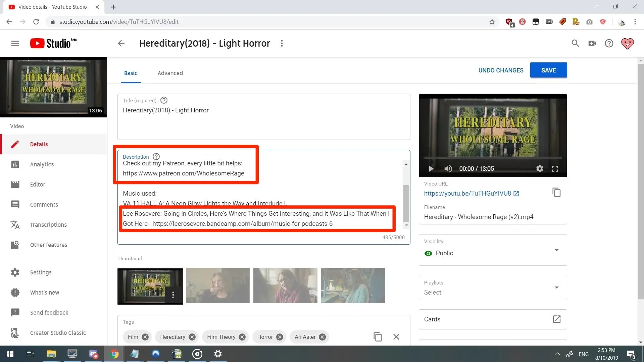
Task: Select the fourth auto-generated thumbnail
Action: (x=353, y=286)
